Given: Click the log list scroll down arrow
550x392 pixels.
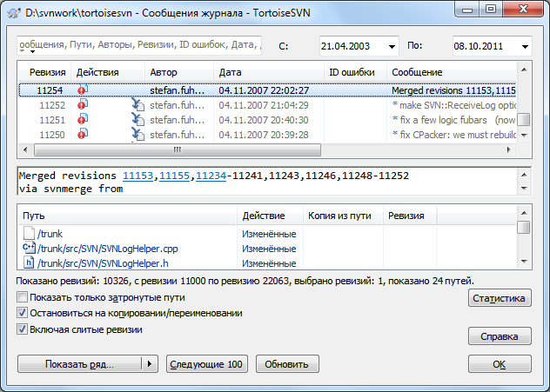Looking at the screenshot, I should 524,136.
